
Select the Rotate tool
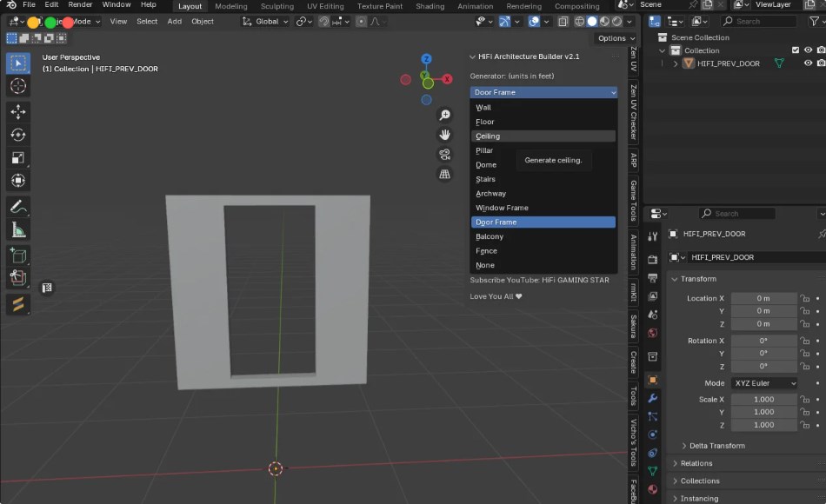pyautogui.click(x=17, y=134)
